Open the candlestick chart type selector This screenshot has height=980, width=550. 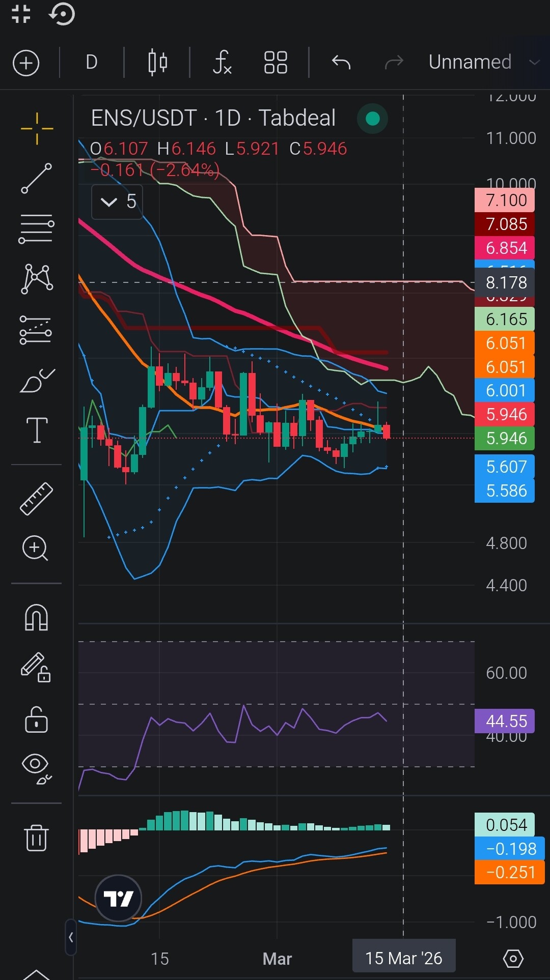point(158,63)
